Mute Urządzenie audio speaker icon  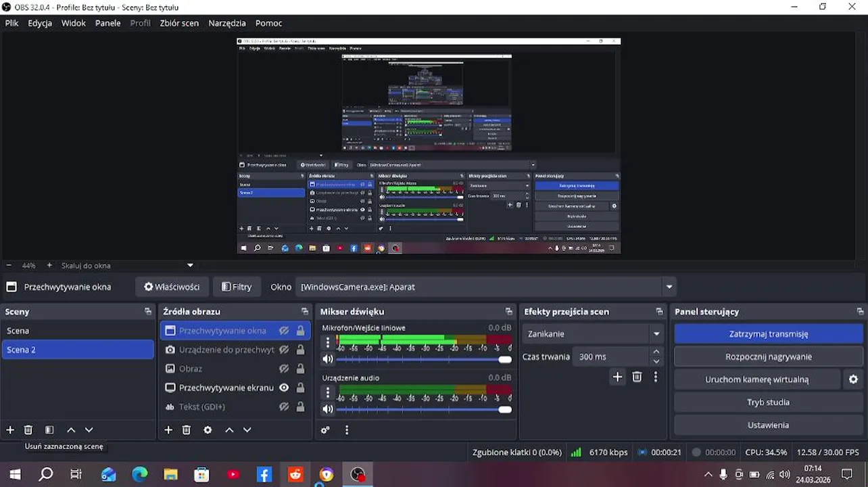click(x=328, y=409)
